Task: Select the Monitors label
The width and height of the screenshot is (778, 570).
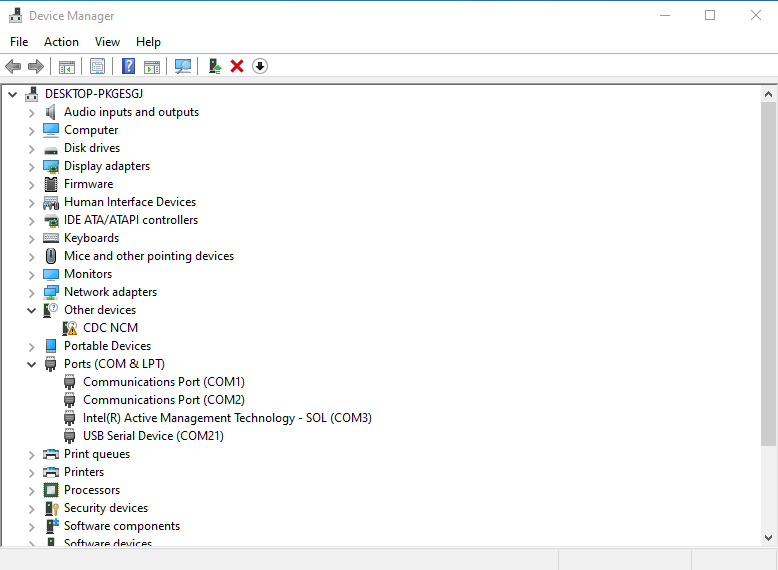Action: pyautogui.click(x=88, y=274)
